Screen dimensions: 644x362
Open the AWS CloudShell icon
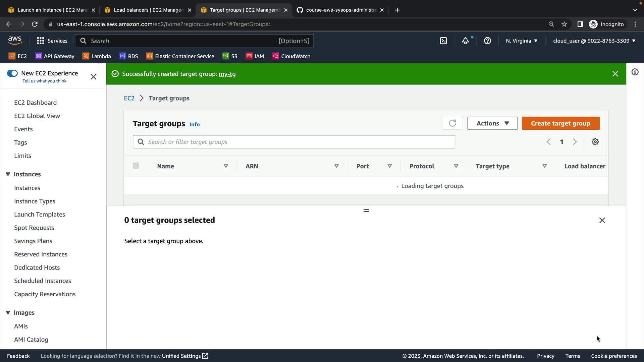pyautogui.click(x=443, y=41)
